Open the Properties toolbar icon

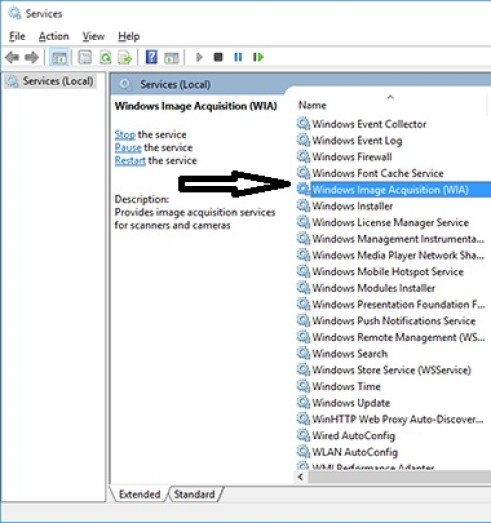click(x=85, y=57)
